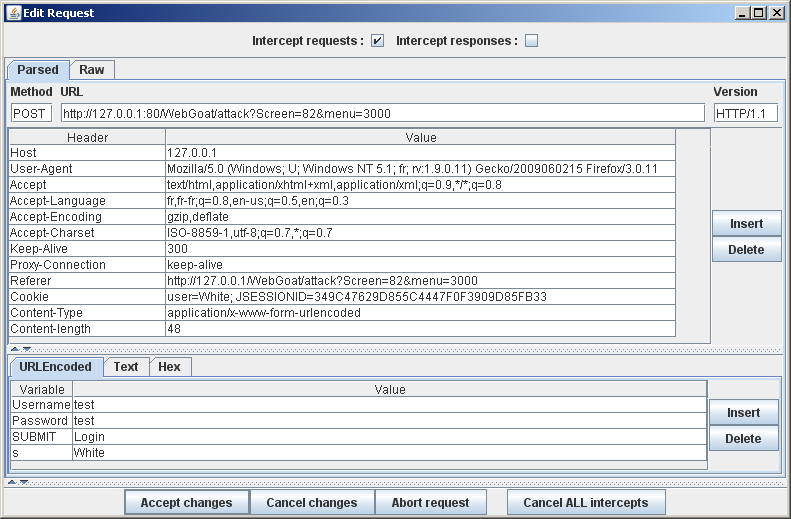Switch to the Text body tab
Screen dimensions: 791x519
(126, 367)
